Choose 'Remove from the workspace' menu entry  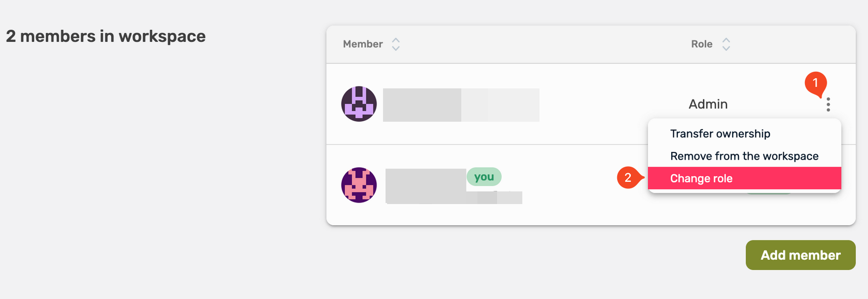[x=744, y=156]
